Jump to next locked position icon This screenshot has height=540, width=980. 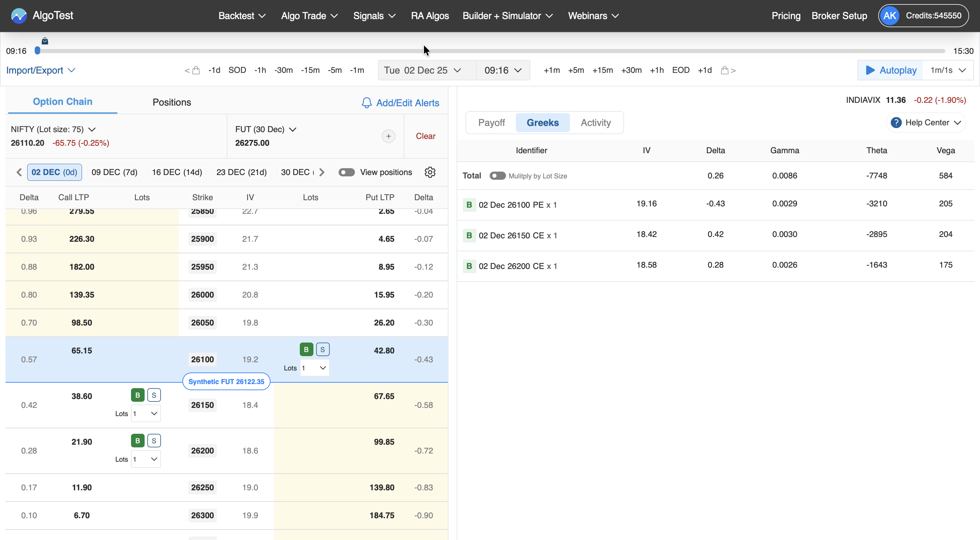[x=728, y=70]
